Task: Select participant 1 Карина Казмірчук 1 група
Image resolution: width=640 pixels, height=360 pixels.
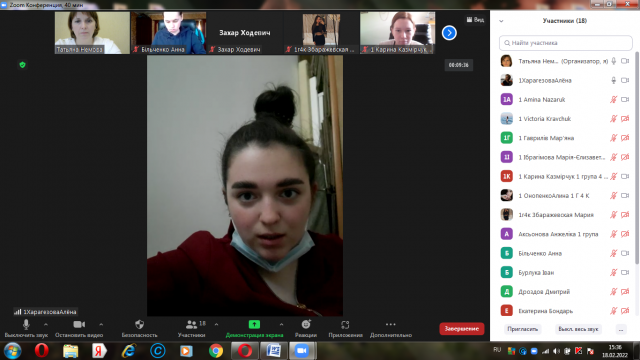Action: pos(565,176)
